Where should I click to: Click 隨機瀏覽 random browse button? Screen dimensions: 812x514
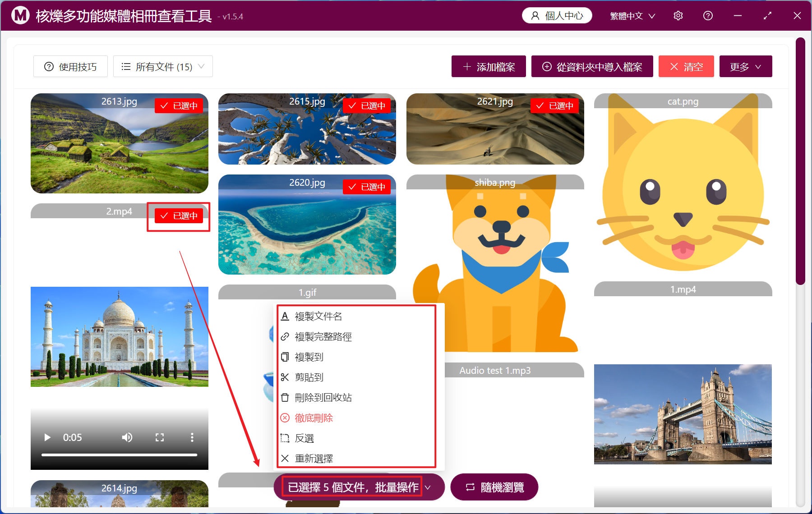494,487
